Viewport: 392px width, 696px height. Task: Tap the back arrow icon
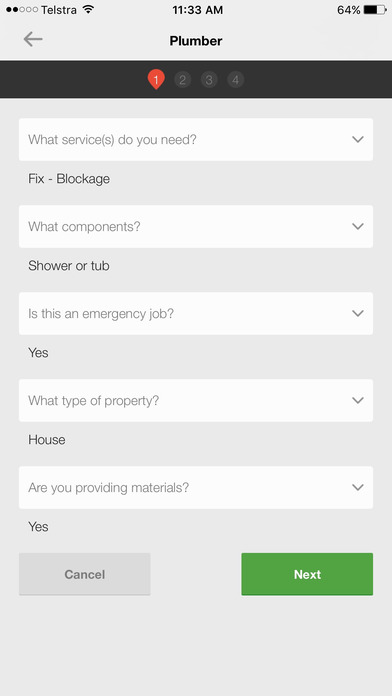pyautogui.click(x=33, y=40)
